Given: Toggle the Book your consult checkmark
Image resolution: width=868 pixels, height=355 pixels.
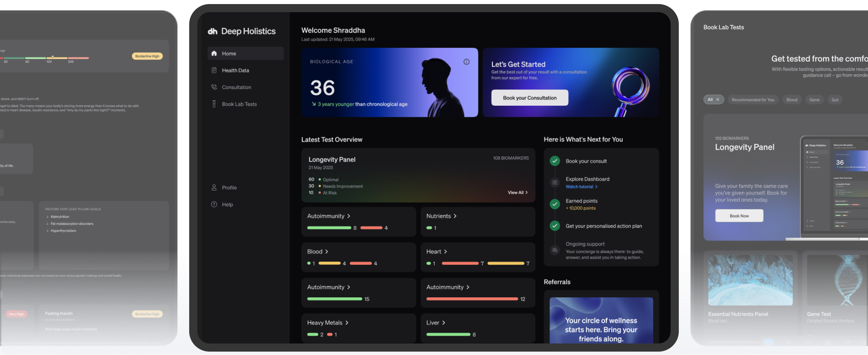Looking at the screenshot, I should 555,161.
